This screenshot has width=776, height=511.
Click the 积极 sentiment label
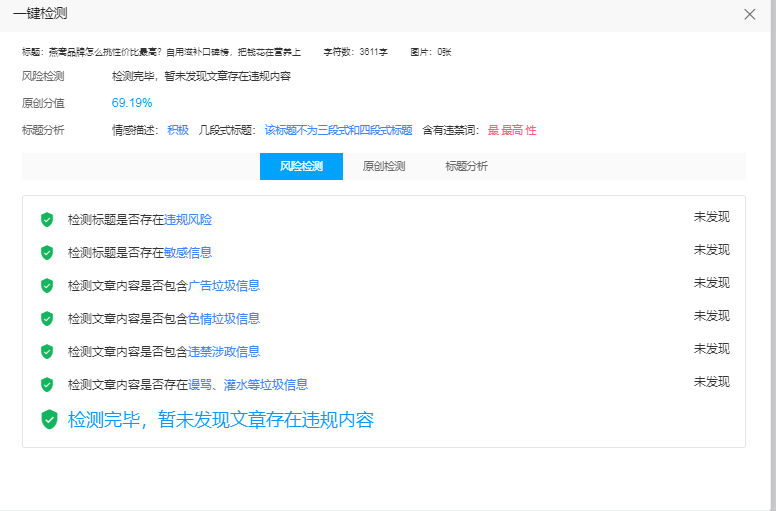[178, 131]
